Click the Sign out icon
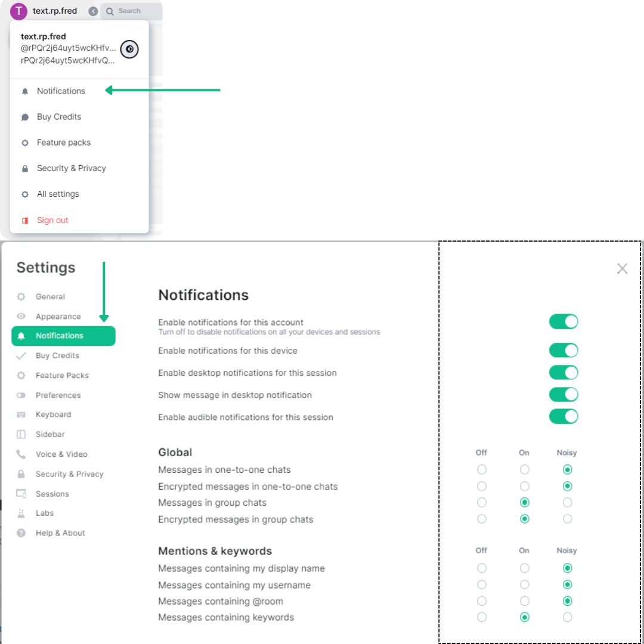This screenshot has height=644, width=644. point(25,221)
